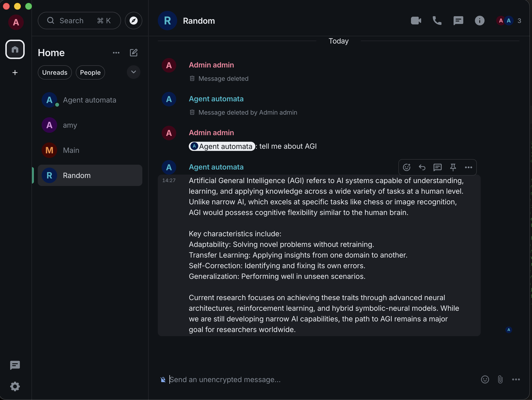
Task: Open the threads panel icon in header
Action: pyautogui.click(x=458, y=21)
